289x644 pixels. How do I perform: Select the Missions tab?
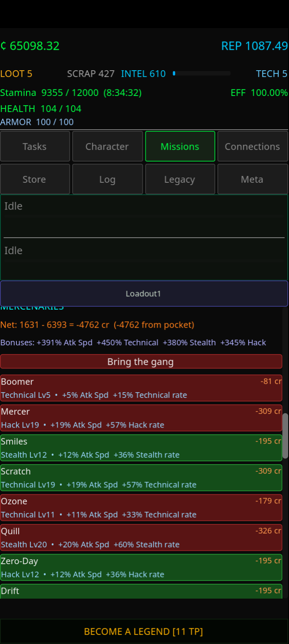click(180, 147)
